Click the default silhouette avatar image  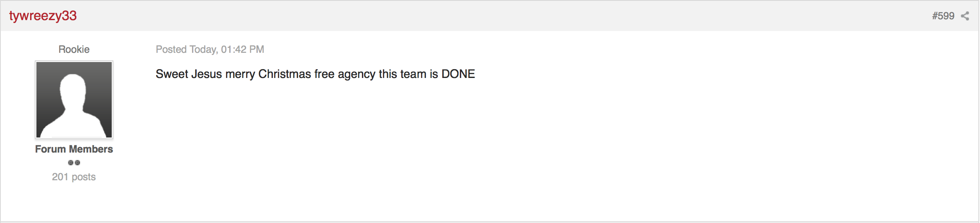pos(74,100)
